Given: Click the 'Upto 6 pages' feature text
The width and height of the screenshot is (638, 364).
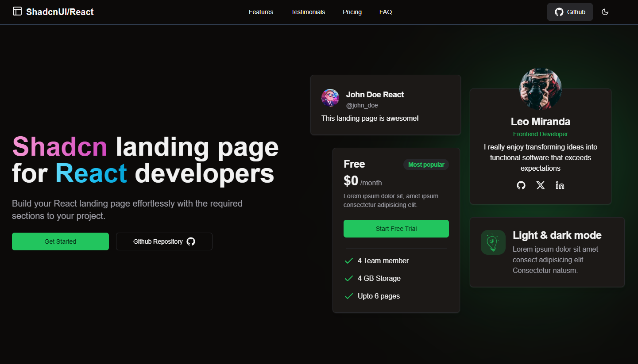Looking at the screenshot, I should coord(379,296).
